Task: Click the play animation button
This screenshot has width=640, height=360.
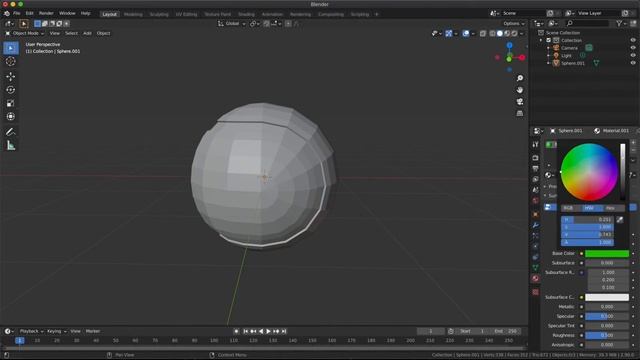Action: pyautogui.click(x=269, y=331)
